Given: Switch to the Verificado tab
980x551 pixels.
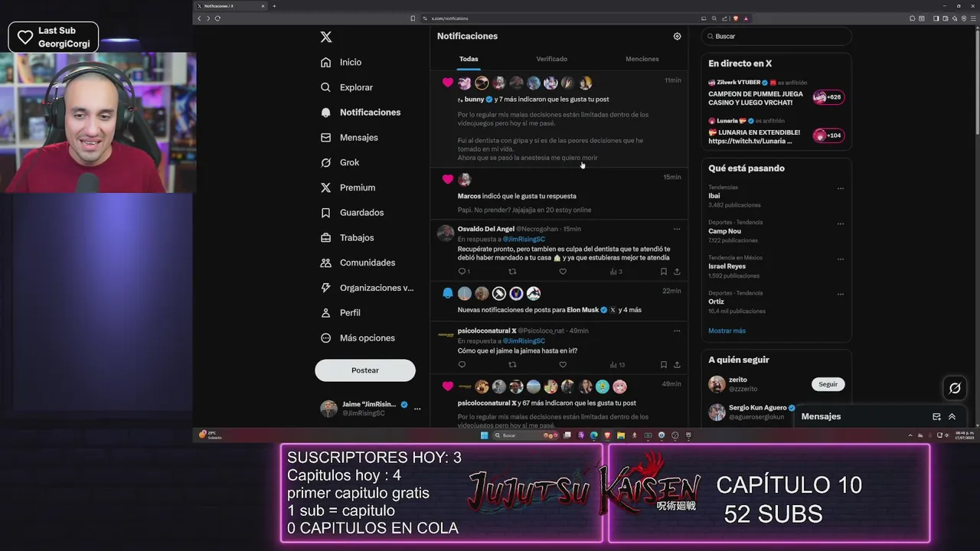Looking at the screenshot, I should 552,59.
